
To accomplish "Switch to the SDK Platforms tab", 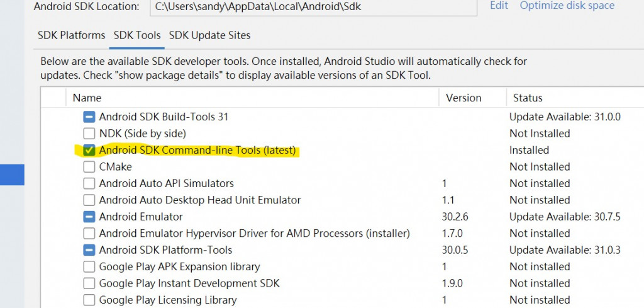I will 72,35.
